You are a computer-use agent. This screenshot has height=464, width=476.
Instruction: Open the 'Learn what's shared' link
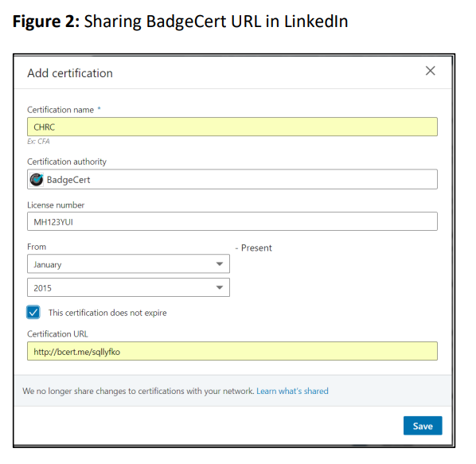(x=292, y=391)
